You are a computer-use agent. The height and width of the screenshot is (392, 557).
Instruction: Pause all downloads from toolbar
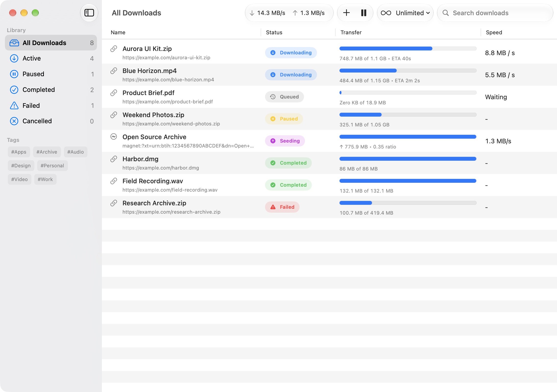[x=364, y=13]
